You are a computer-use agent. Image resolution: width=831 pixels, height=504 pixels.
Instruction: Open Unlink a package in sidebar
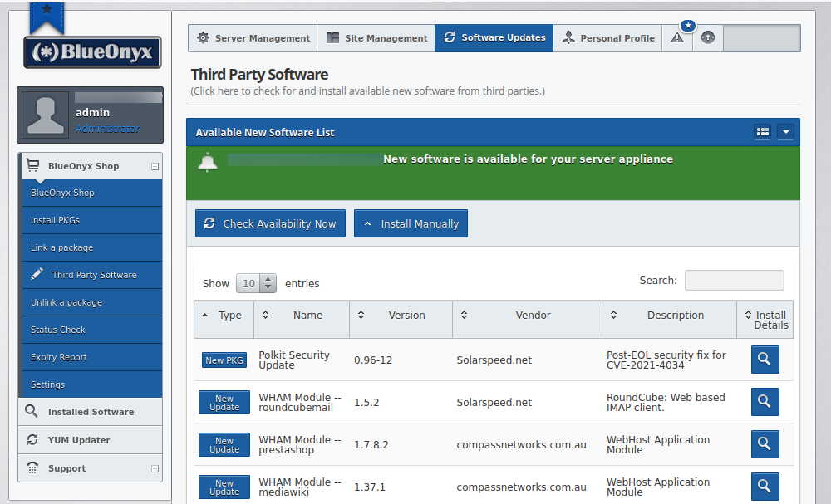pyautogui.click(x=92, y=302)
